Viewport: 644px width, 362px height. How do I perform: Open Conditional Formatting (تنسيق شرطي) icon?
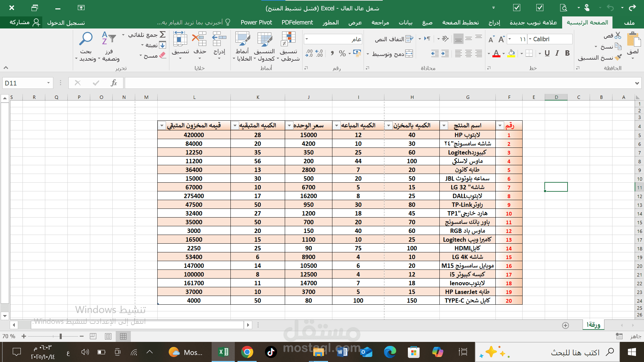click(288, 39)
